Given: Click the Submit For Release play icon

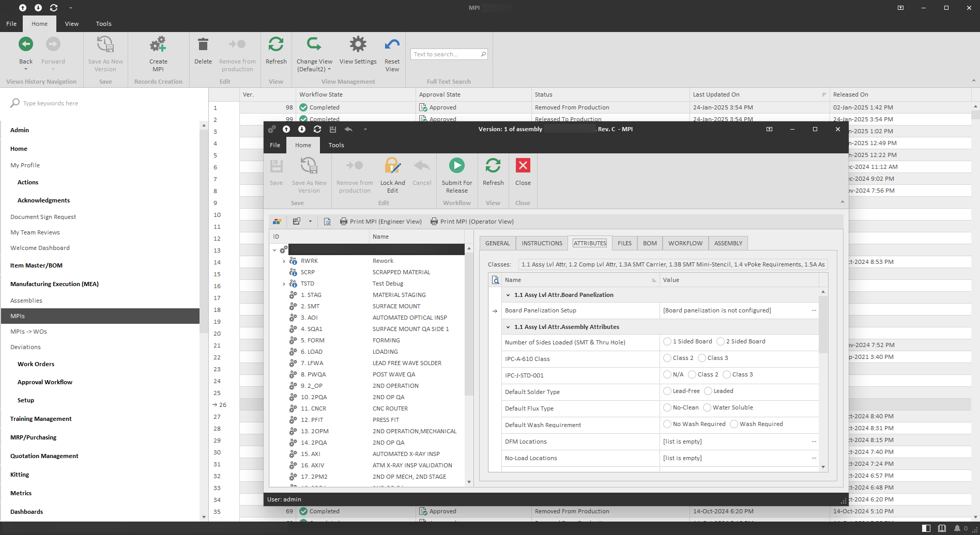Looking at the screenshot, I should [456, 166].
